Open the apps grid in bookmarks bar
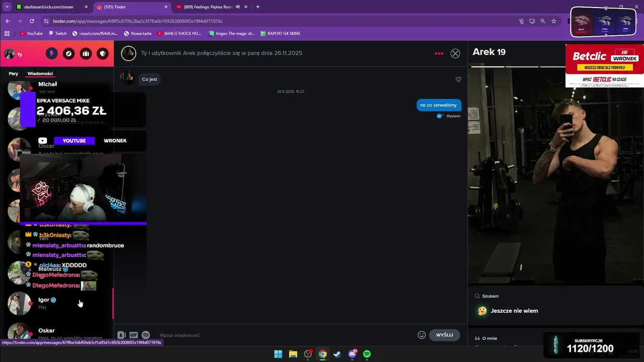This screenshot has width=644, height=362. point(7,34)
